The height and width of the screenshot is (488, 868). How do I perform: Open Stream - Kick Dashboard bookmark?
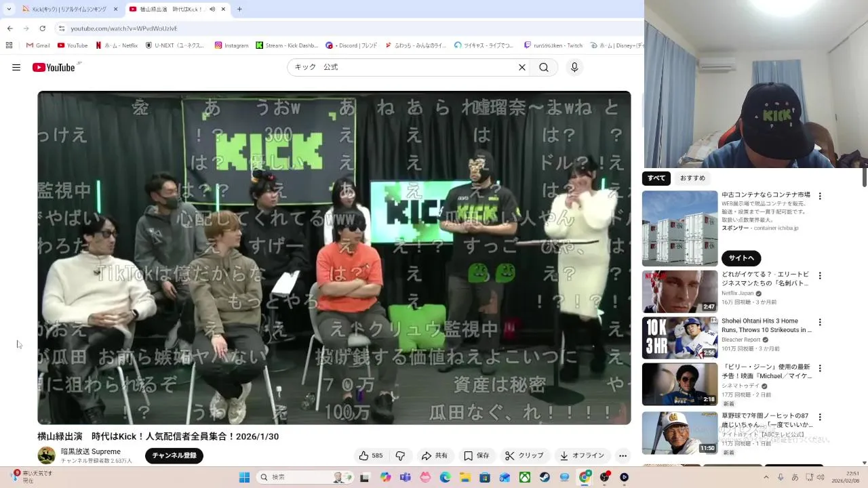click(x=287, y=45)
